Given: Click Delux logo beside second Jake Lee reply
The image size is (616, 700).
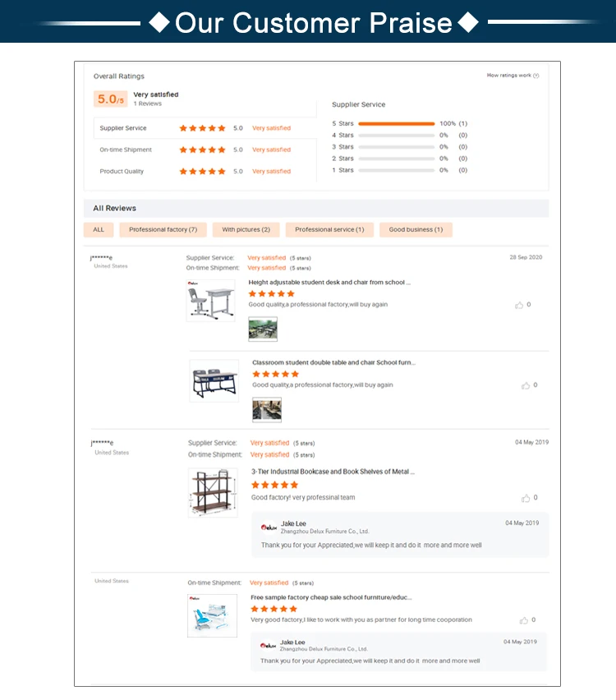Looking at the screenshot, I should 268,645.
